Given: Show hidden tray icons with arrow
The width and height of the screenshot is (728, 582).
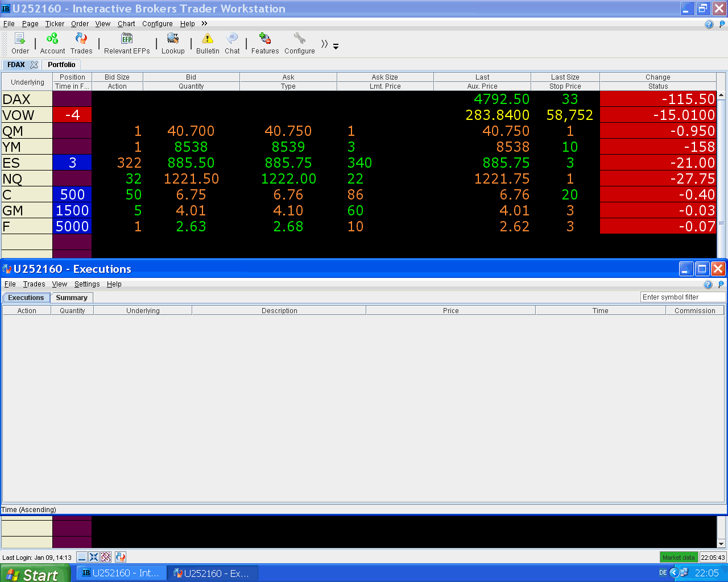Looking at the screenshot, I should tap(674, 573).
